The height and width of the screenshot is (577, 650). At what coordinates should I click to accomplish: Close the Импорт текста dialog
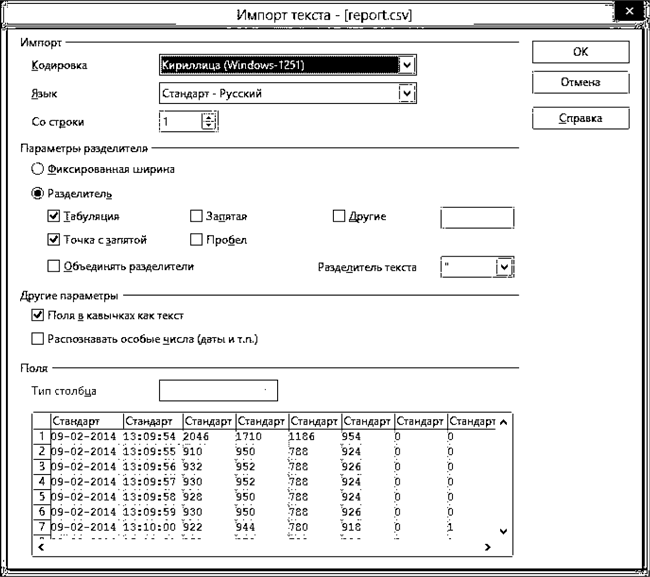pyautogui.click(x=629, y=11)
